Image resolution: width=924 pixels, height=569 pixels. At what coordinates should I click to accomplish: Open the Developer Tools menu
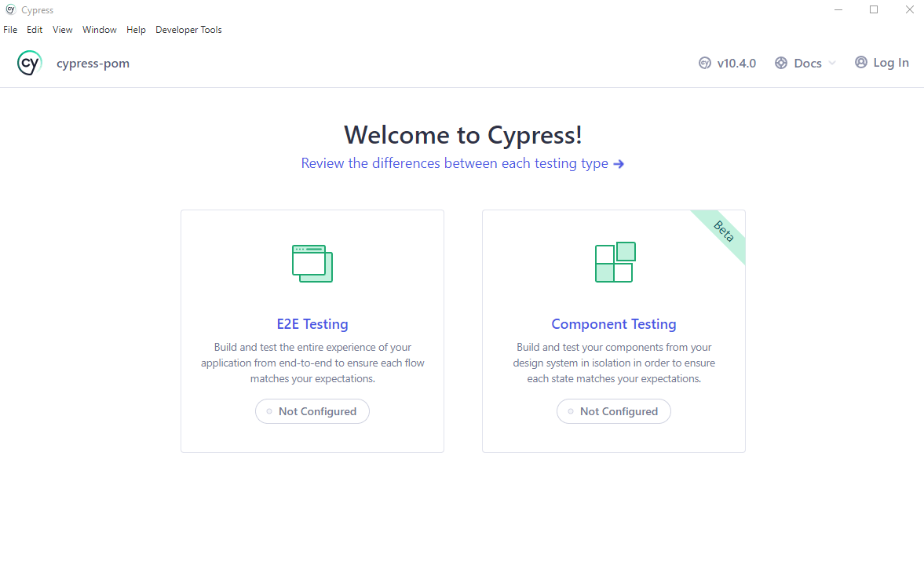point(188,30)
